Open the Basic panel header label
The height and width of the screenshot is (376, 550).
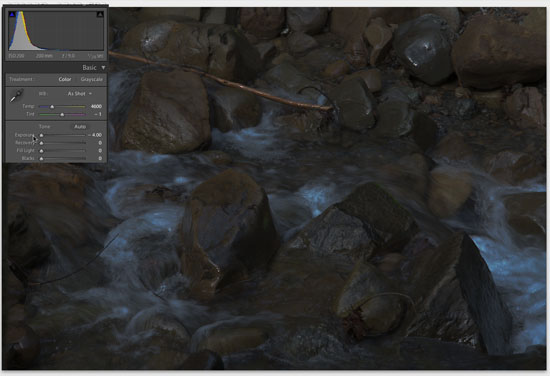click(89, 67)
